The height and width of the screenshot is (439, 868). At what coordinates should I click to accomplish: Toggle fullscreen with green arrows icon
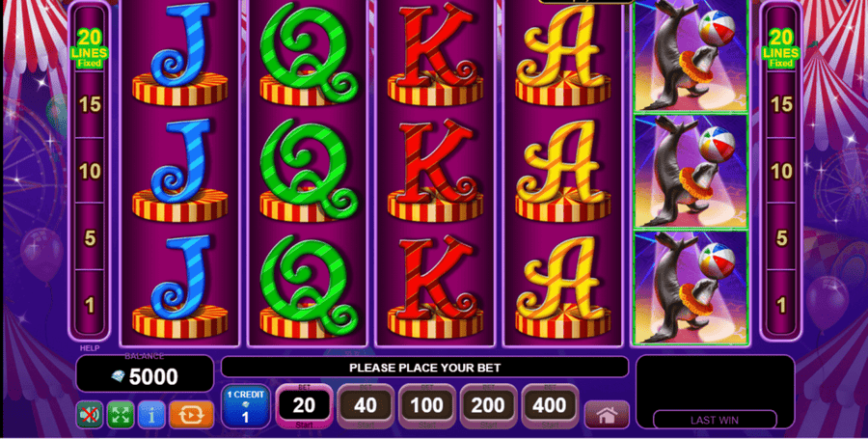[121, 414]
